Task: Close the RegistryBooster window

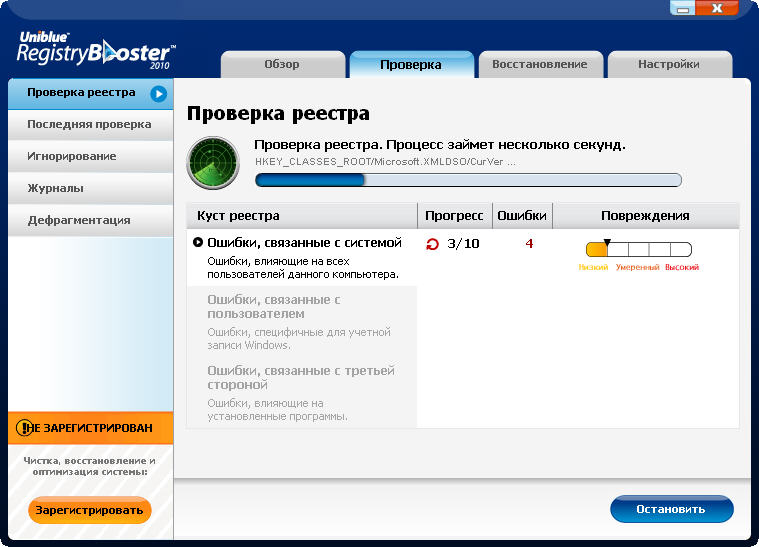Action: pos(717,8)
